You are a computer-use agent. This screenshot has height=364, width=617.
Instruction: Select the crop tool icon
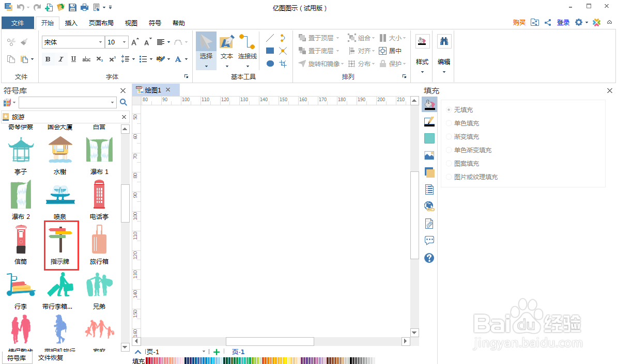pyautogui.click(x=283, y=64)
